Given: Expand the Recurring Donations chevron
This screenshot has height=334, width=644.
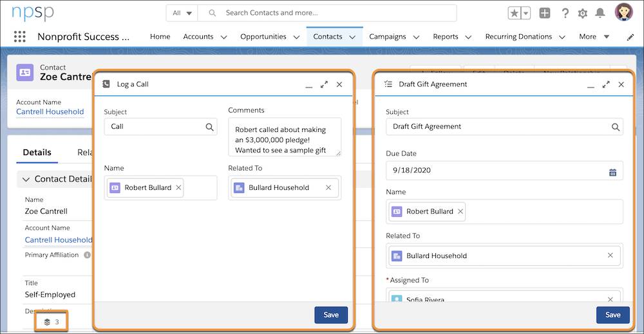Looking at the screenshot, I should pyautogui.click(x=562, y=37).
